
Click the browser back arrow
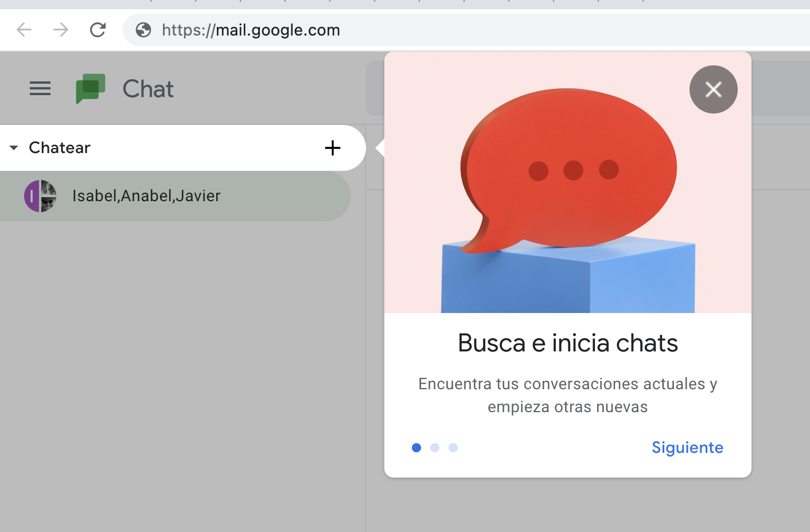[x=24, y=30]
